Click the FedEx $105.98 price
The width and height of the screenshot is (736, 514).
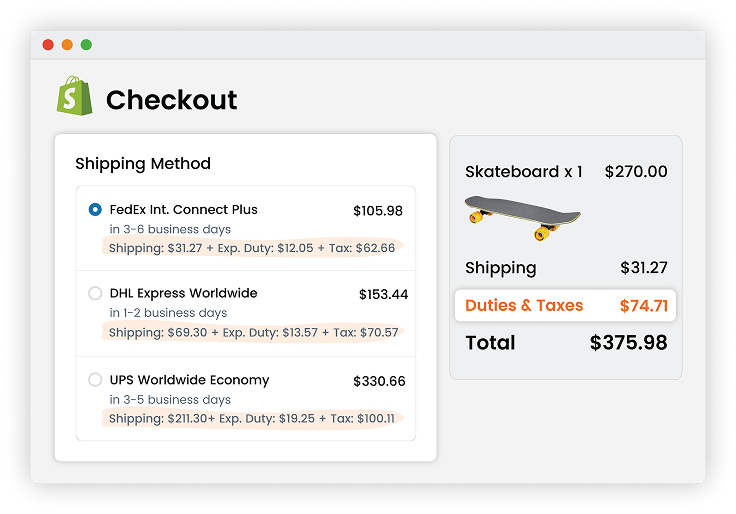(x=378, y=211)
